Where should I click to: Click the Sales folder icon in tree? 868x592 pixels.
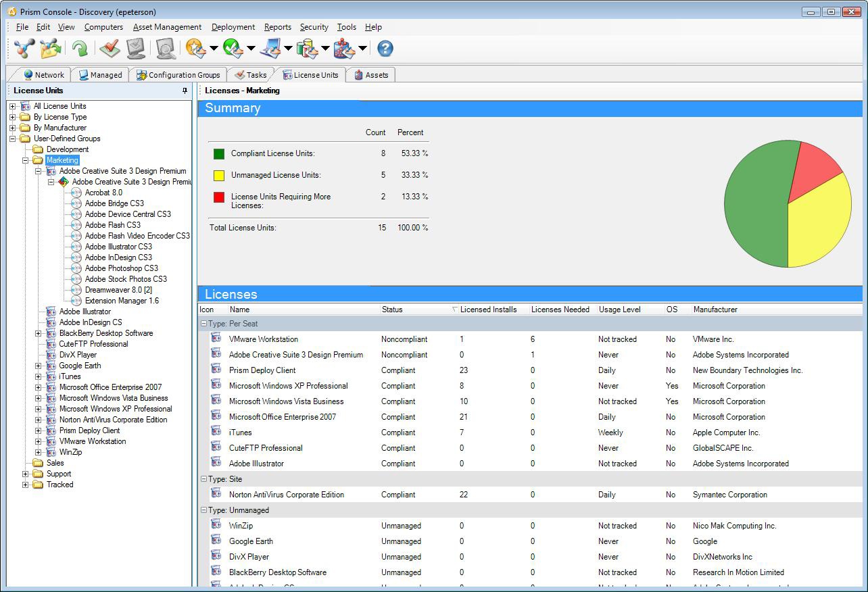(38, 463)
